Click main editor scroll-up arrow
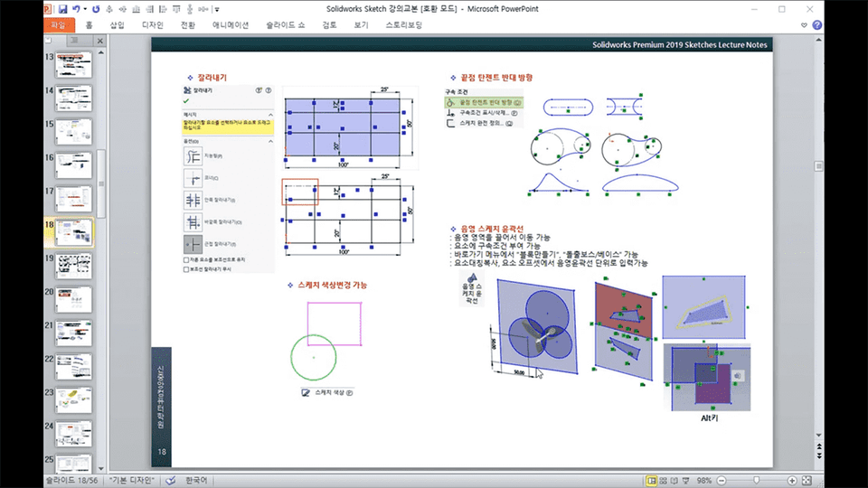 [819, 40]
